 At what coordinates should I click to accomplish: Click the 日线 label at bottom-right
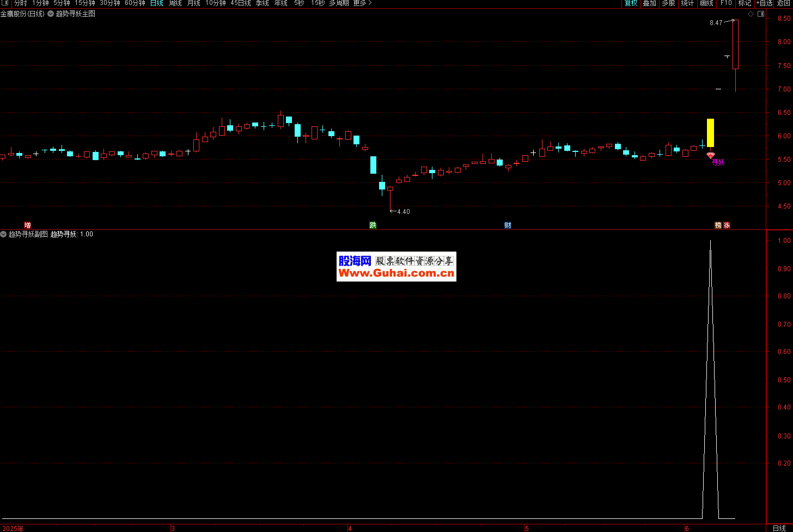779,528
